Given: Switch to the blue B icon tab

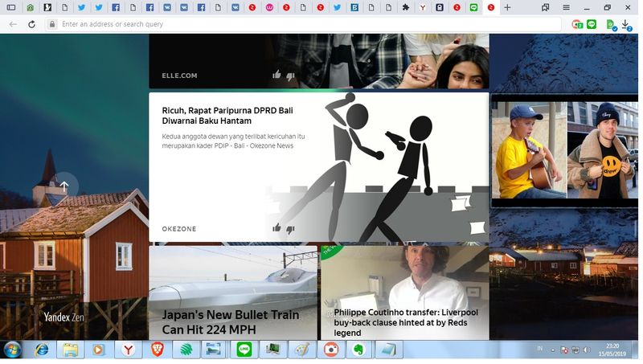Looking at the screenshot, I should click(x=354, y=7).
